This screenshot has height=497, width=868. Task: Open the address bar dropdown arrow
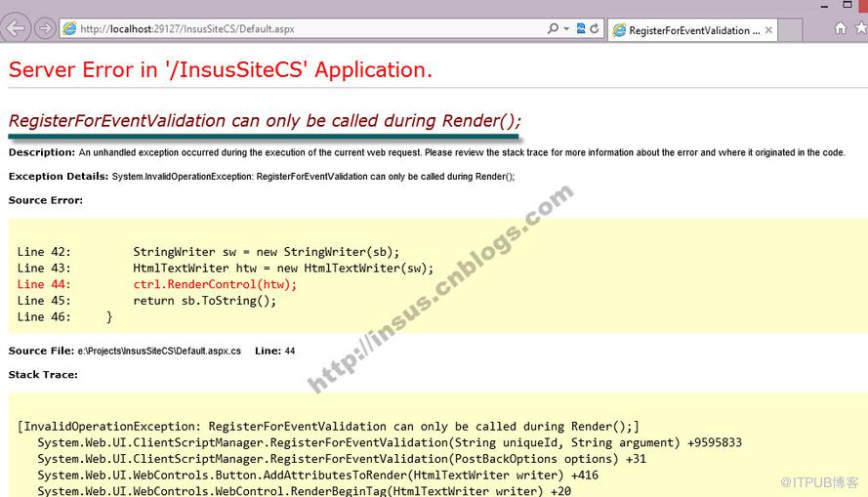pyautogui.click(x=566, y=28)
